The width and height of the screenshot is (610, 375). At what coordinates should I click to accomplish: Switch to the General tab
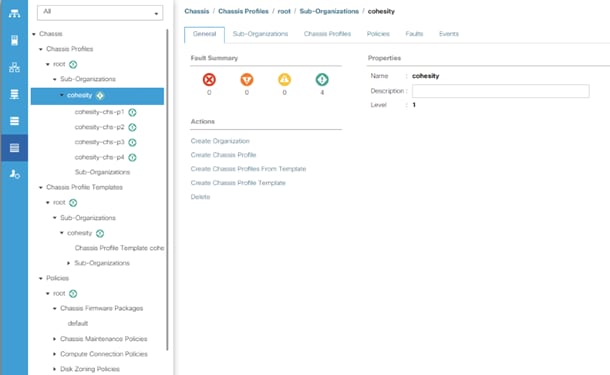[x=204, y=34]
